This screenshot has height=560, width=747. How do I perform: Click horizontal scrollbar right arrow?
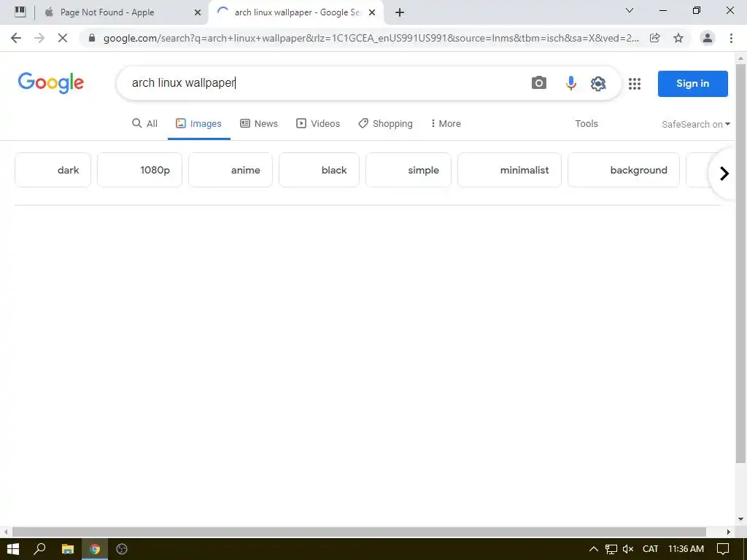[729, 532]
